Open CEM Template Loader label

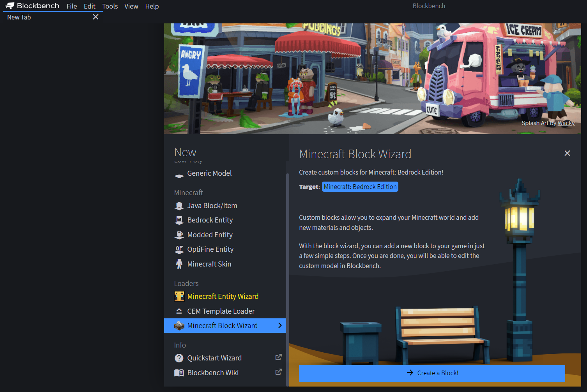[221, 311]
